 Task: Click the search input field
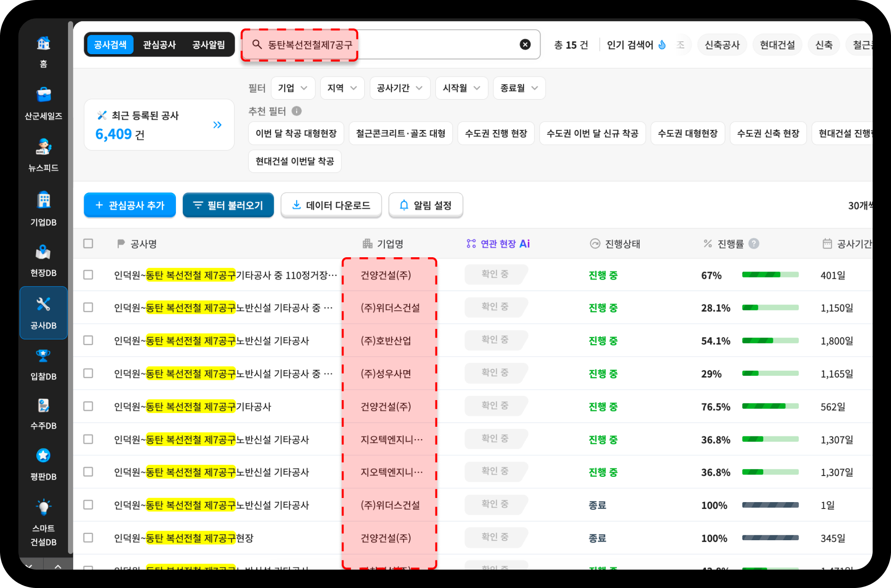point(391,45)
